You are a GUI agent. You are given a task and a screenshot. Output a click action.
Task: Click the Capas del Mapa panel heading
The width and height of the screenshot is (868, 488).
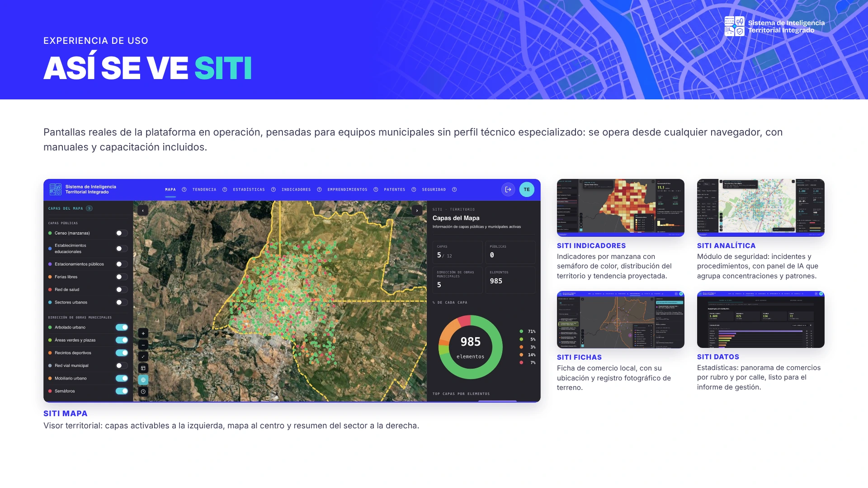pyautogui.click(x=456, y=218)
